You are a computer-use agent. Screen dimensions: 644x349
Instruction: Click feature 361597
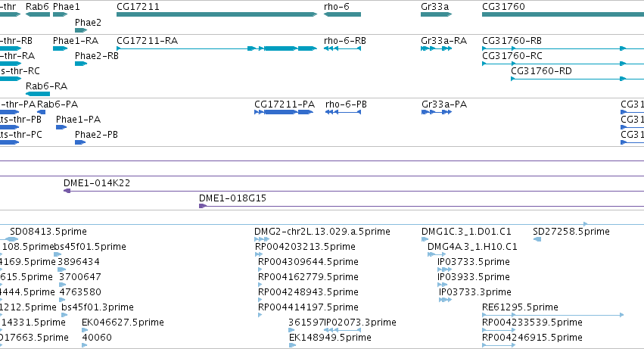point(291,330)
